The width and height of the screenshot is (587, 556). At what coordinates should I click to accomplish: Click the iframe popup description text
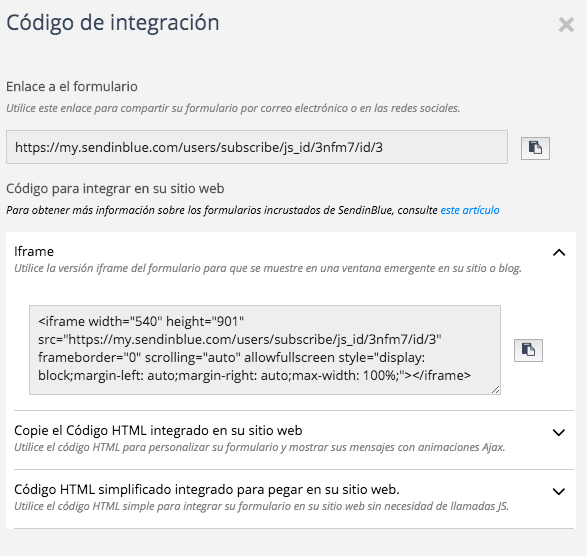click(x=268, y=268)
